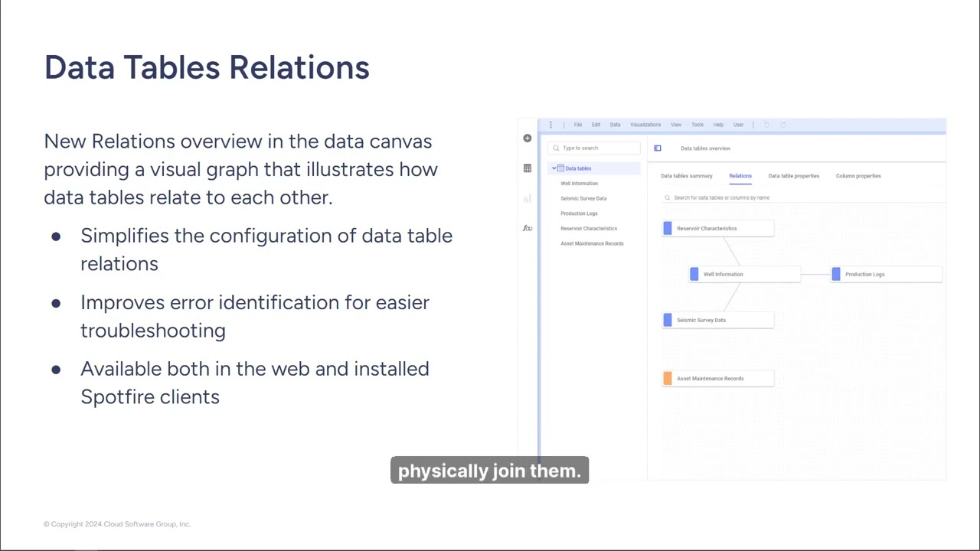The image size is (980, 551).
Task: Click the search icon in the relations search bar
Action: click(x=667, y=197)
